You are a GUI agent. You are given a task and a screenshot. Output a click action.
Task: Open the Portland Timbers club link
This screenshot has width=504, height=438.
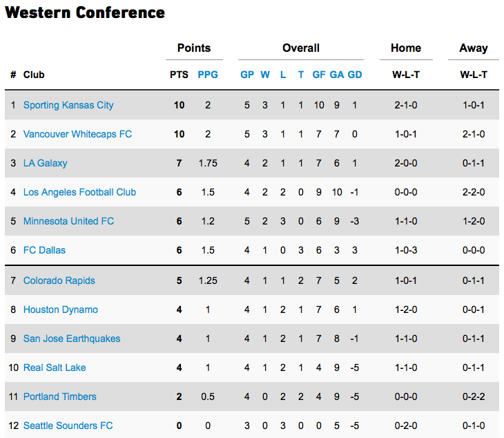[x=60, y=397]
